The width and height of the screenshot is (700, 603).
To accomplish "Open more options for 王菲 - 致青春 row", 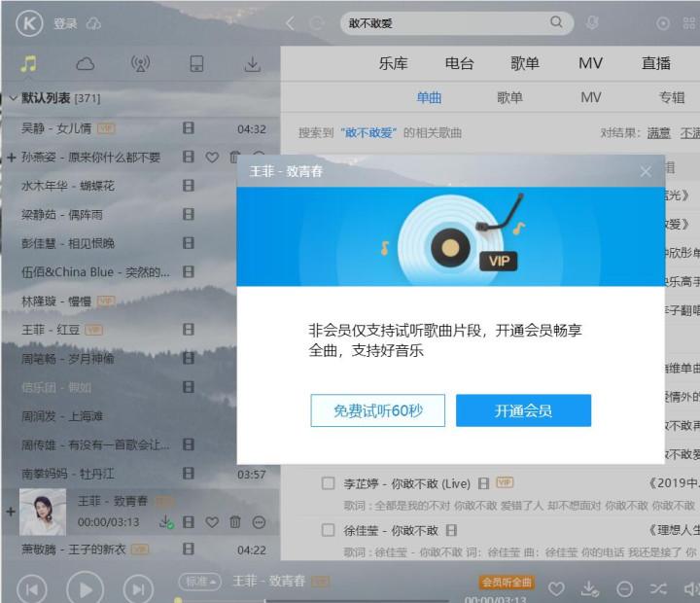I will click(x=259, y=522).
